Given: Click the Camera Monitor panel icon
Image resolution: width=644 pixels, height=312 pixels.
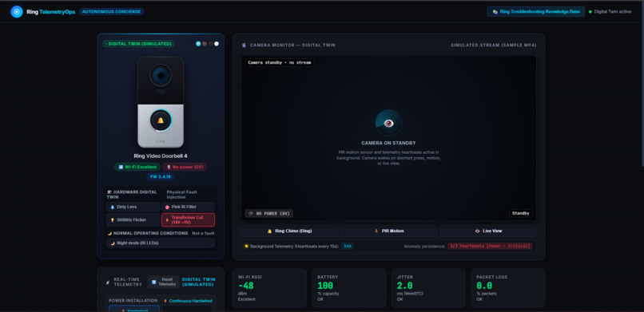Looking at the screenshot, I should point(244,45).
